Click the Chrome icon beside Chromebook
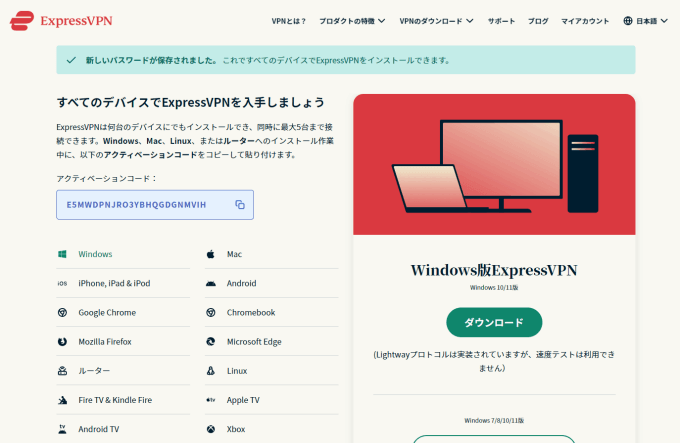This screenshot has height=443, width=680. coord(211,313)
